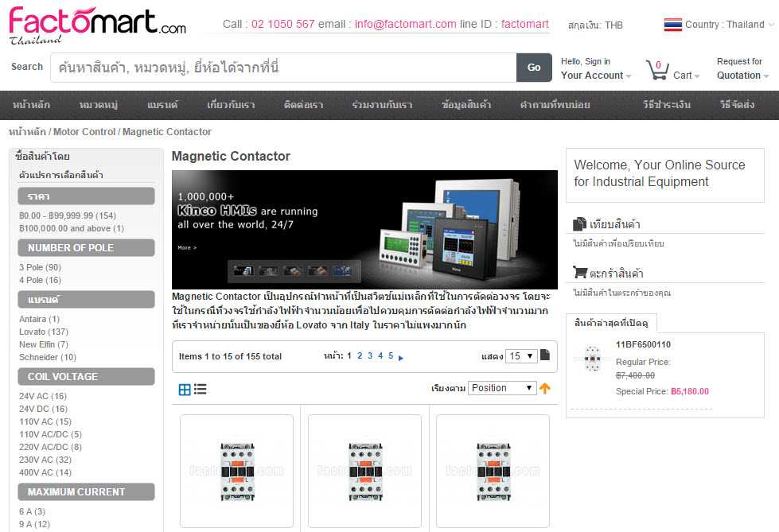The image size is (779, 532).
Task: Filter by 3 Pole
Action: pos(40,267)
